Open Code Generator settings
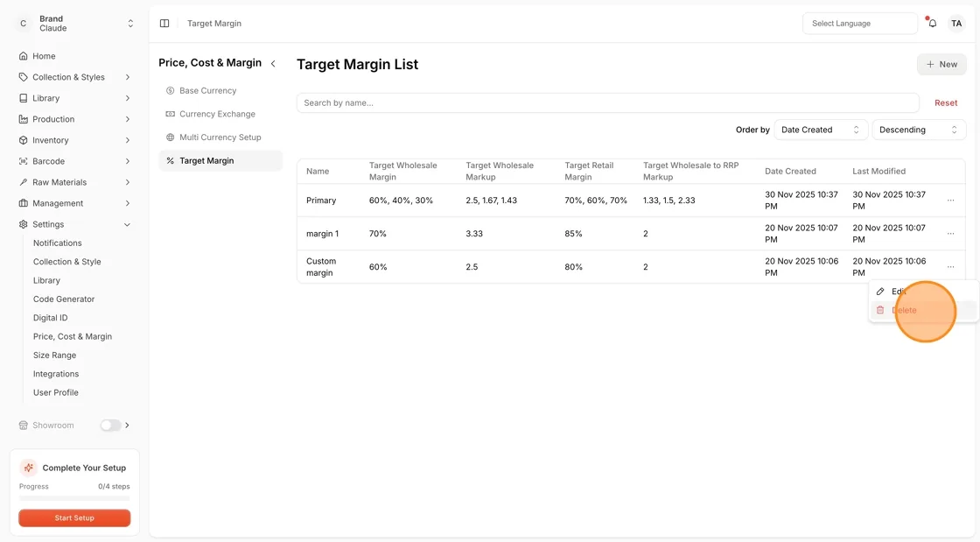 click(x=64, y=299)
